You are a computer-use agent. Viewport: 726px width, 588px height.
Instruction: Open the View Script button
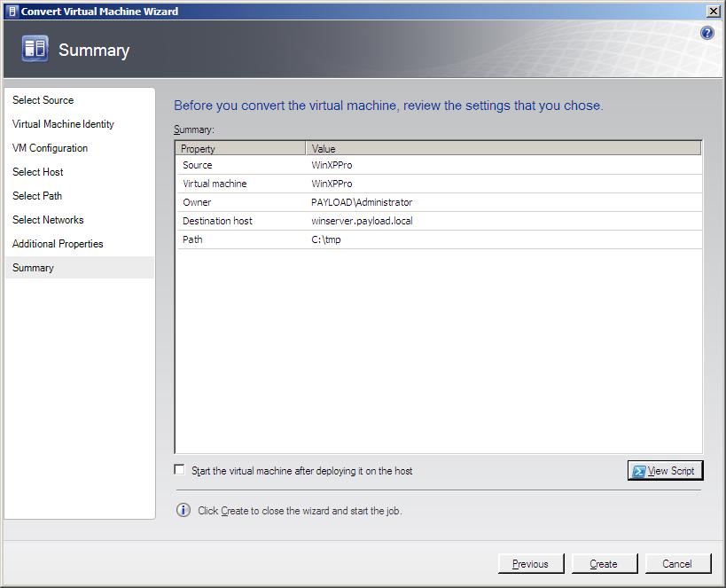tap(665, 471)
